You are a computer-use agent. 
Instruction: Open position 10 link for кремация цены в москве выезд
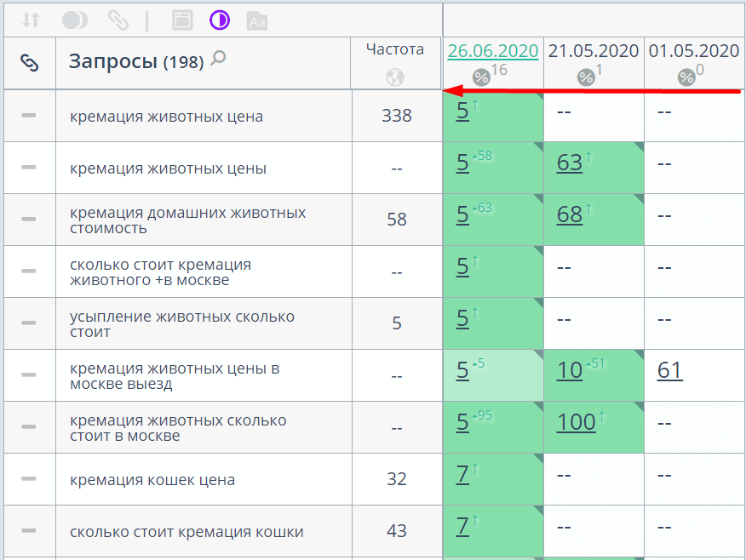570,370
